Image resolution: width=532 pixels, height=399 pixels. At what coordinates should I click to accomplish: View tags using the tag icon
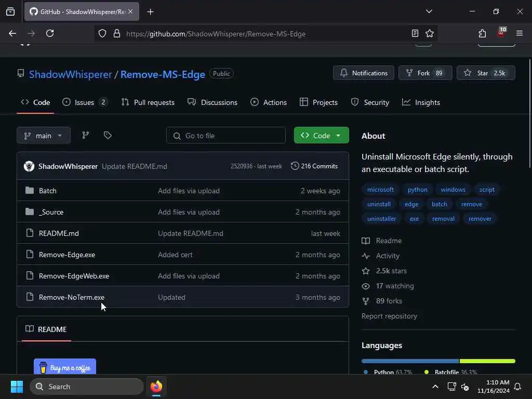[x=108, y=136]
